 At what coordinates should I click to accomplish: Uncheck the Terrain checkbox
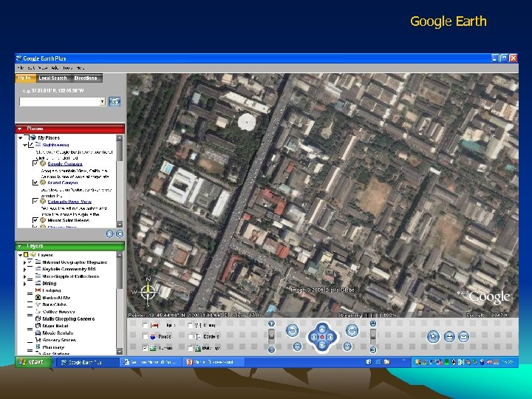(x=146, y=348)
